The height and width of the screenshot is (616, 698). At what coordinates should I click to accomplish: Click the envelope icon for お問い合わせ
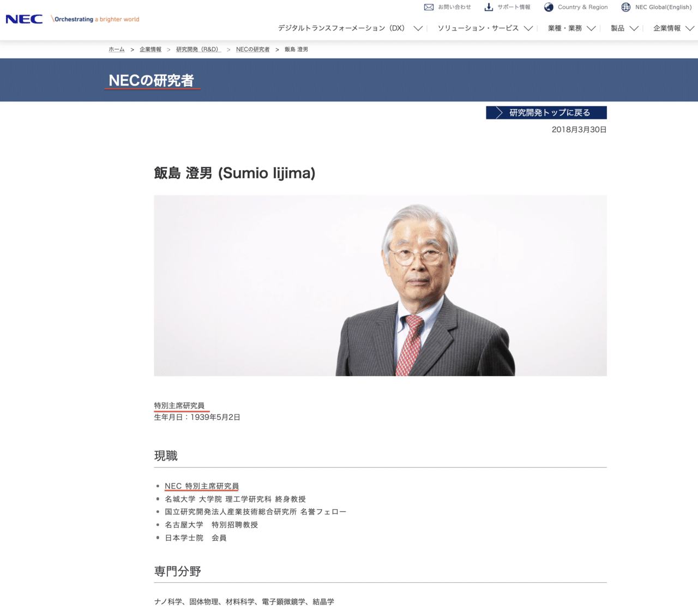[429, 7]
